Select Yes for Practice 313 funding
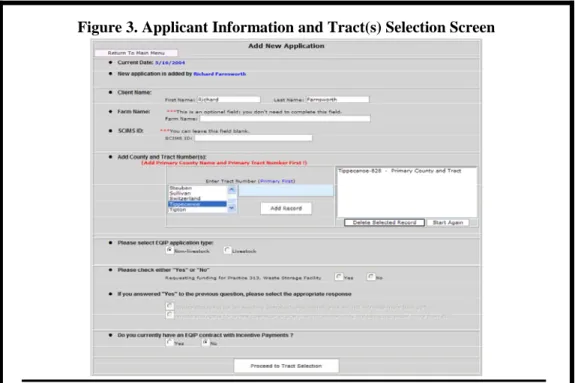Viewport: 575px width, 383px height. 338,277
